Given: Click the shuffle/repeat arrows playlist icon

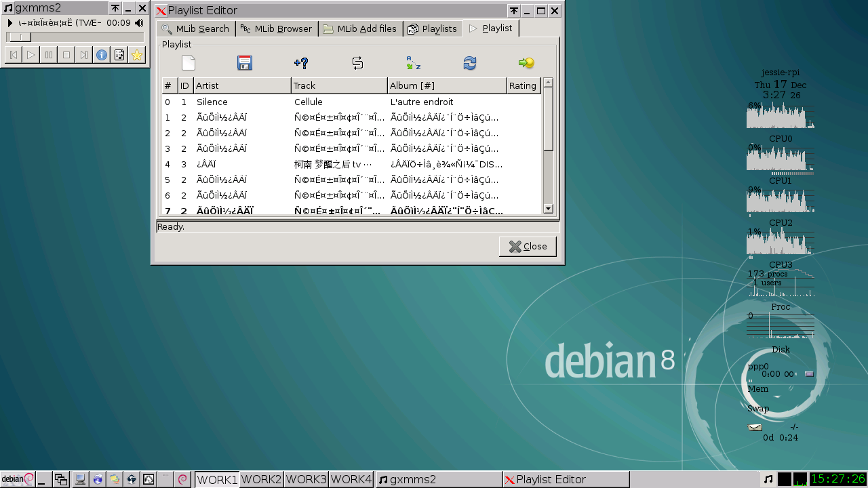Looking at the screenshot, I should (x=357, y=63).
